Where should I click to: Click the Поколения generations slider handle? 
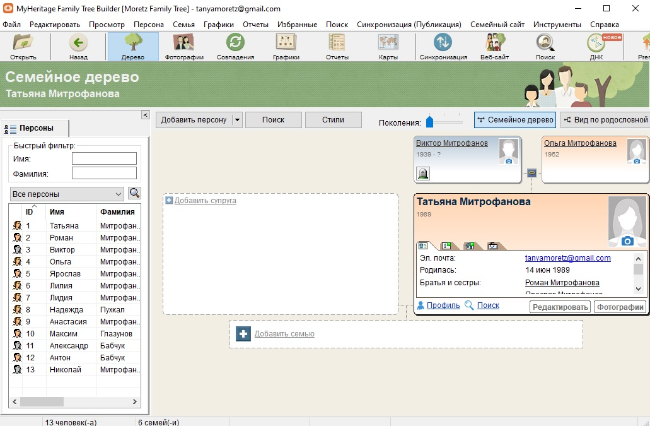point(429,121)
